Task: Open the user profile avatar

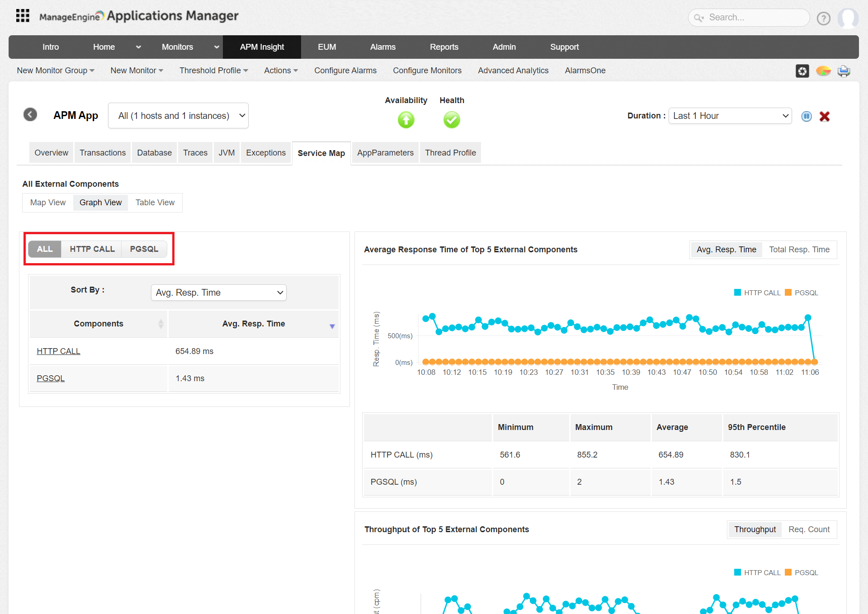Action: (847, 18)
